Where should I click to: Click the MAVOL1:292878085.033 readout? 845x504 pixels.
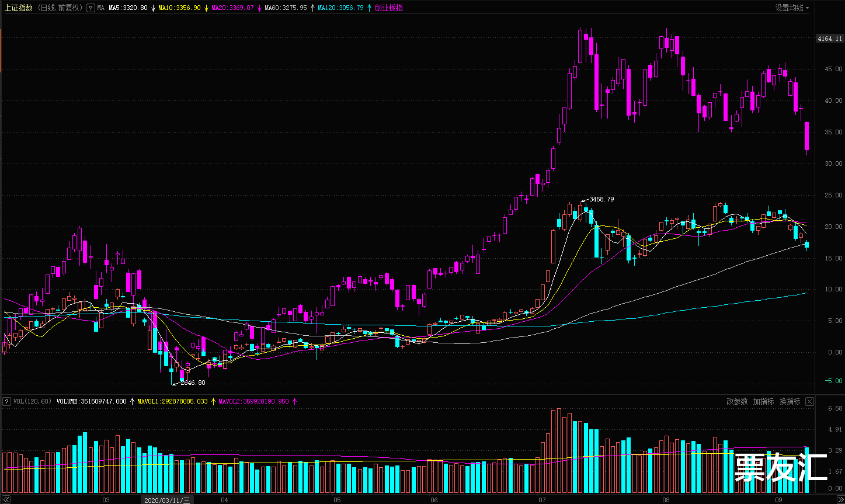point(172,401)
